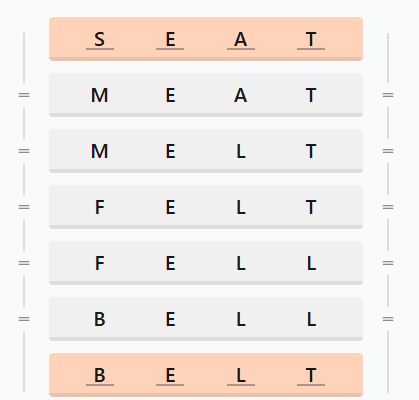Click the letter B in the BELL row

tap(100, 320)
